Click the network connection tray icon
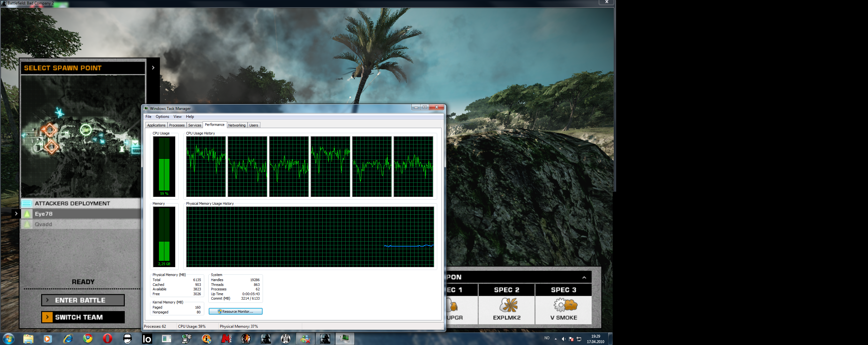The height and width of the screenshot is (345, 868). point(579,339)
